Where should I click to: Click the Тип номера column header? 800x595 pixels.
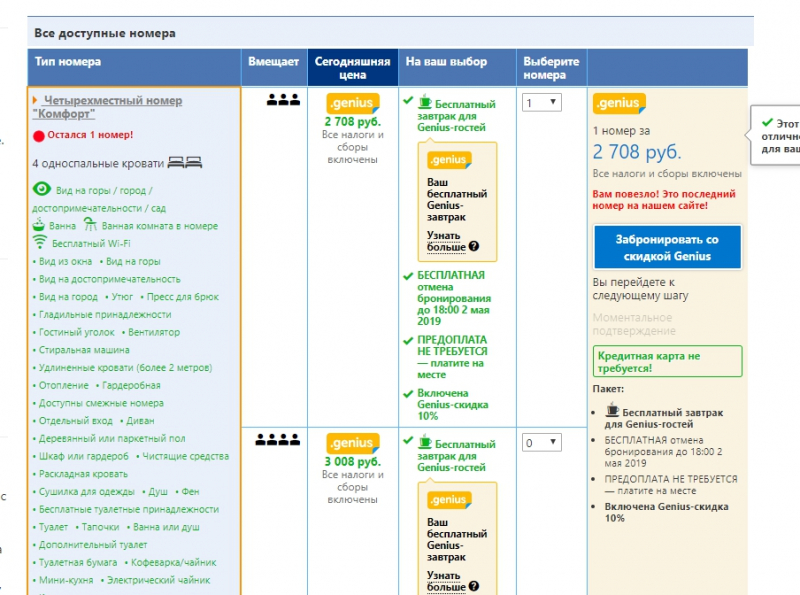click(x=68, y=62)
